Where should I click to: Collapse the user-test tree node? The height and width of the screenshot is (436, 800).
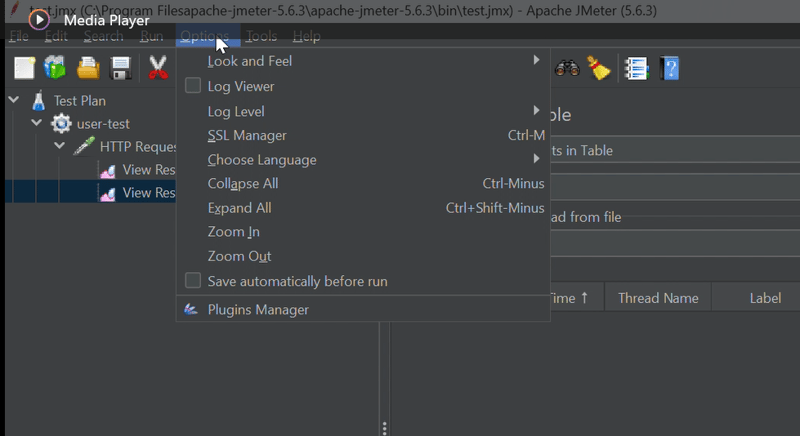pyautogui.click(x=37, y=122)
